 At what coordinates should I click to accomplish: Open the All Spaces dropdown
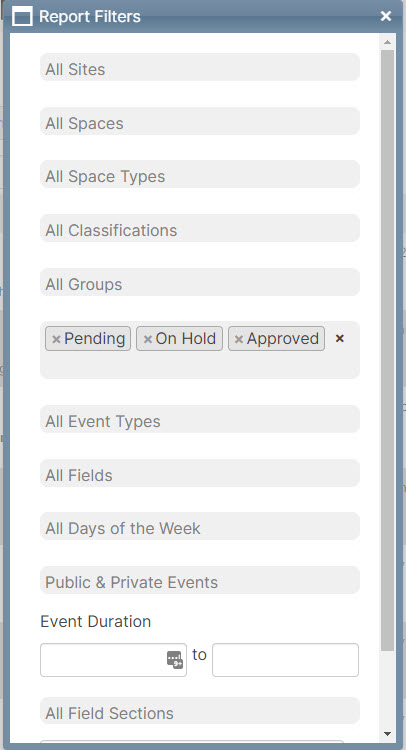tap(200, 121)
